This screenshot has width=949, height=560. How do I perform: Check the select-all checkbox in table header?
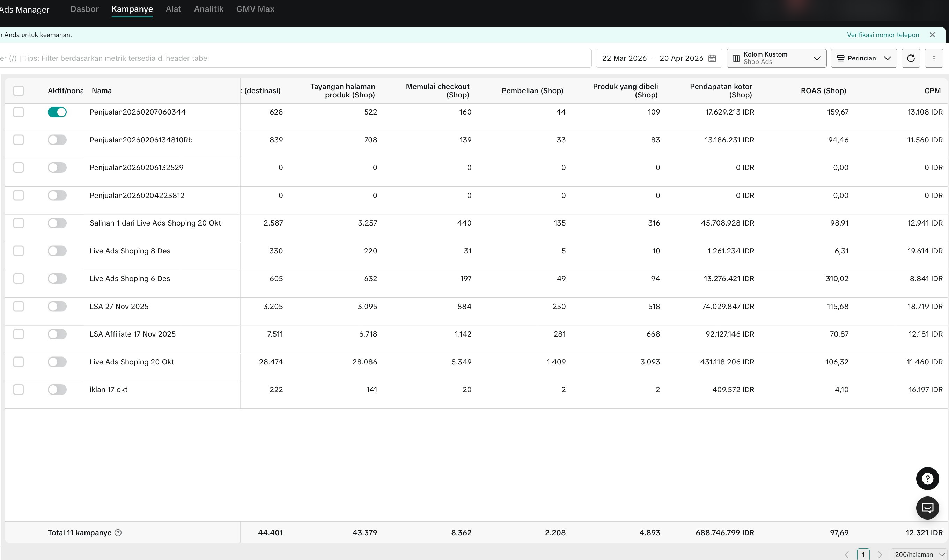(19, 90)
